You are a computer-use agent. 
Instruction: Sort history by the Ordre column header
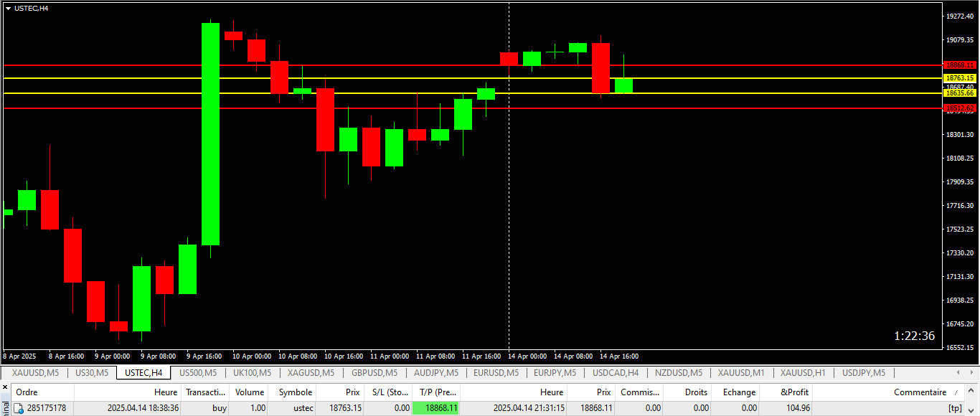(43, 392)
